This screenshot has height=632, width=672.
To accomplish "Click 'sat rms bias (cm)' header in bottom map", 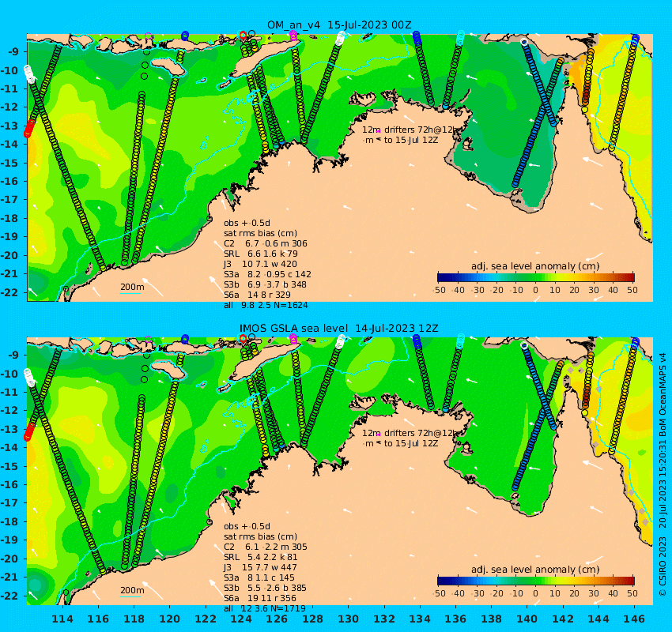I will click(x=260, y=536).
